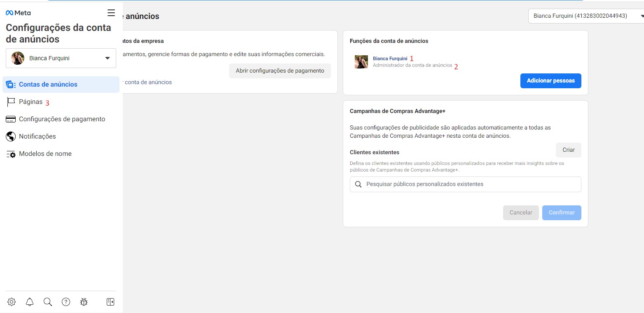Open the help question mark icon
This screenshot has width=644, height=313.
pos(66,302)
